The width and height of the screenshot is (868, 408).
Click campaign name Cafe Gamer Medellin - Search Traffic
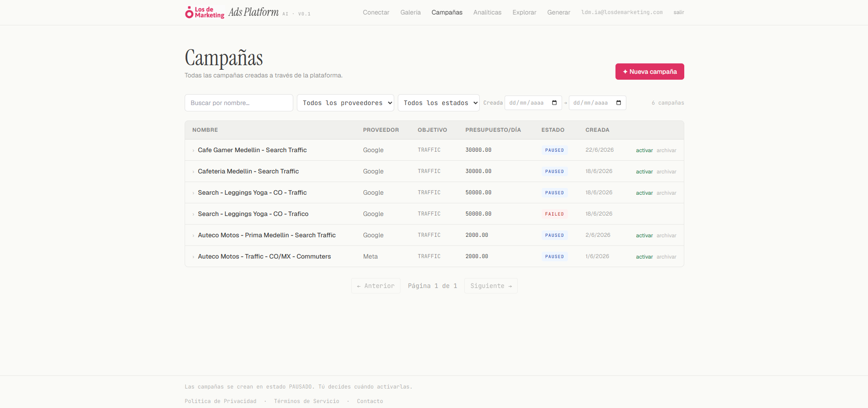point(252,150)
